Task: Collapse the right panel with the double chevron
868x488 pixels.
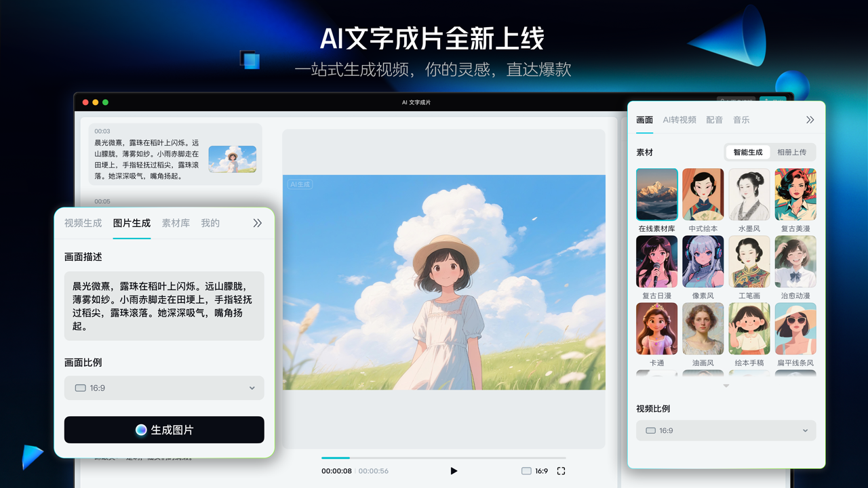Action: pos(810,119)
